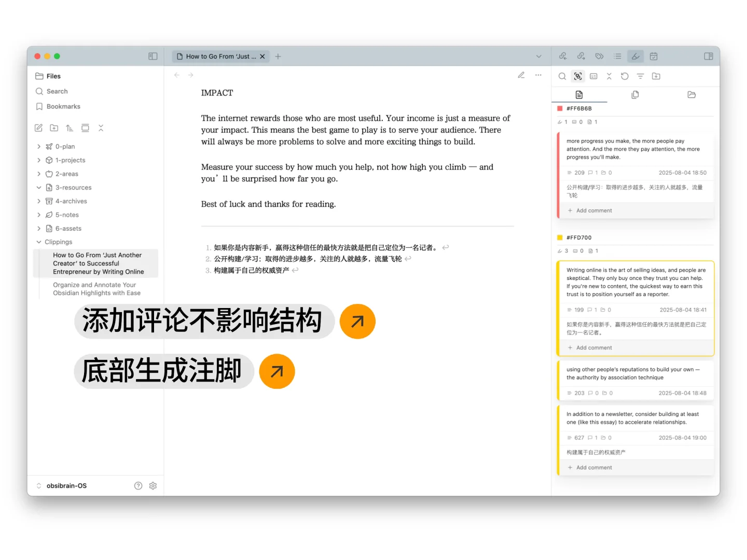Toggle the right sidebar visibility

pyautogui.click(x=709, y=56)
